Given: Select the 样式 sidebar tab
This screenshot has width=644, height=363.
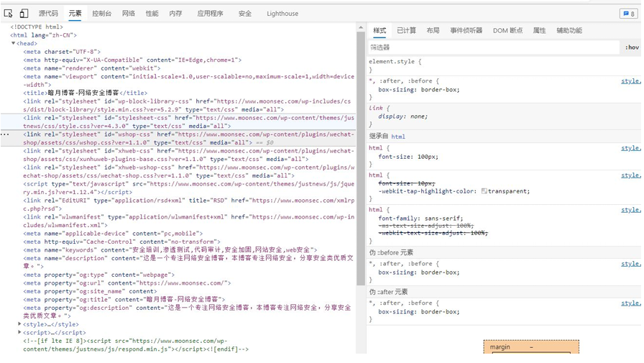Looking at the screenshot, I should [x=379, y=30].
